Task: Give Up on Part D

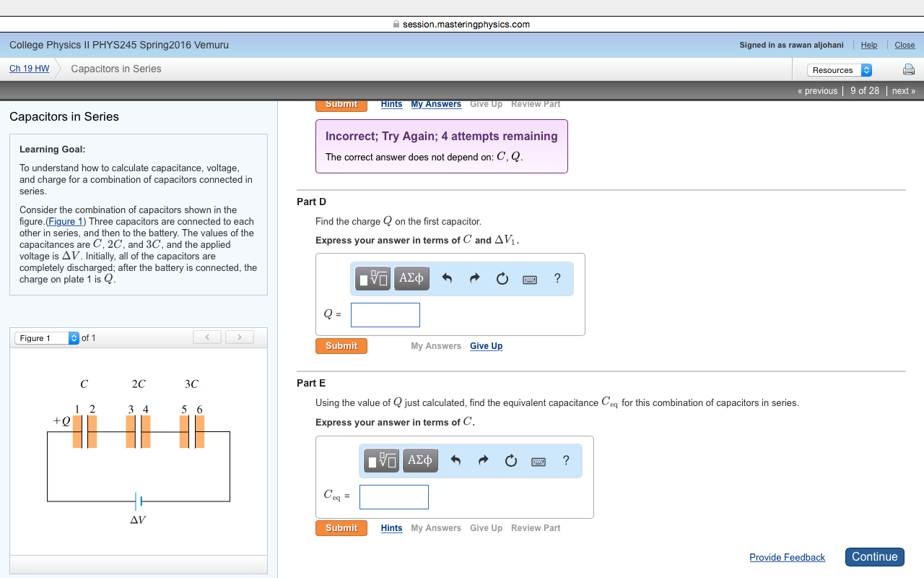Action: pyautogui.click(x=486, y=345)
